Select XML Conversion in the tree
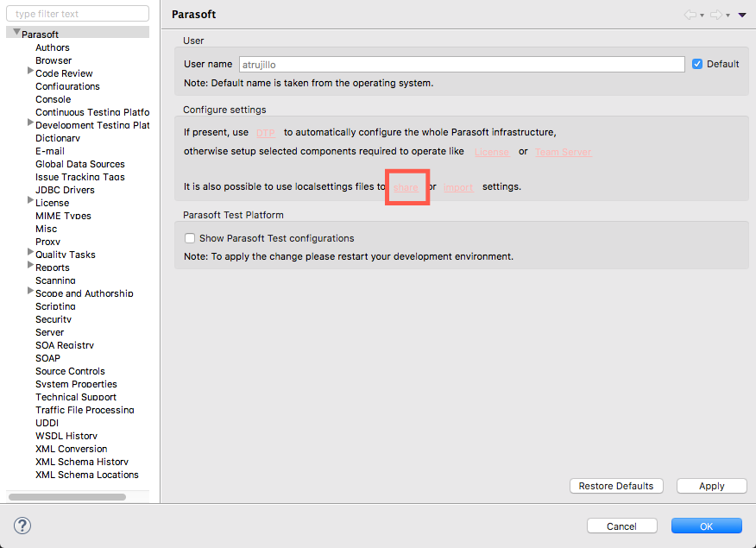 [x=72, y=449]
